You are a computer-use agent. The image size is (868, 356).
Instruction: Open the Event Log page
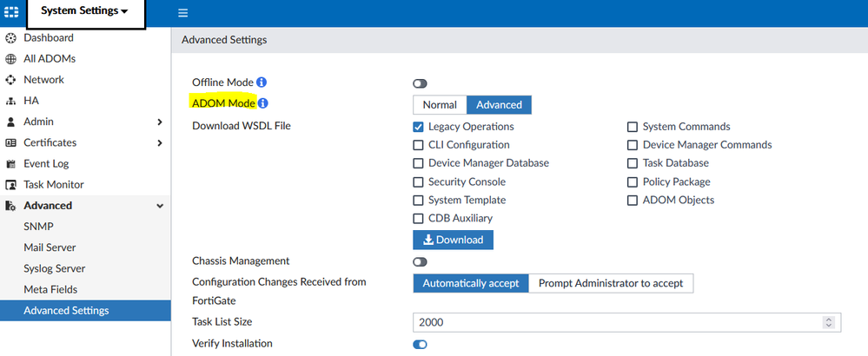point(46,163)
